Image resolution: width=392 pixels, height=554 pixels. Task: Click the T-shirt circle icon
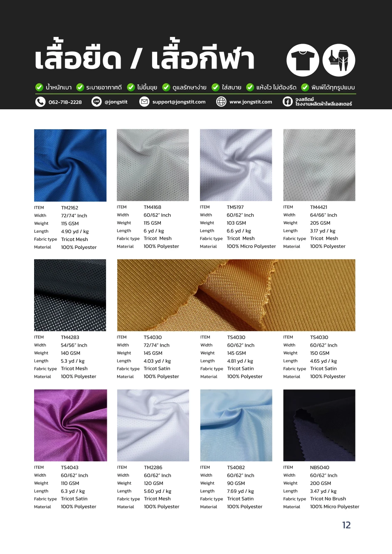303,60
